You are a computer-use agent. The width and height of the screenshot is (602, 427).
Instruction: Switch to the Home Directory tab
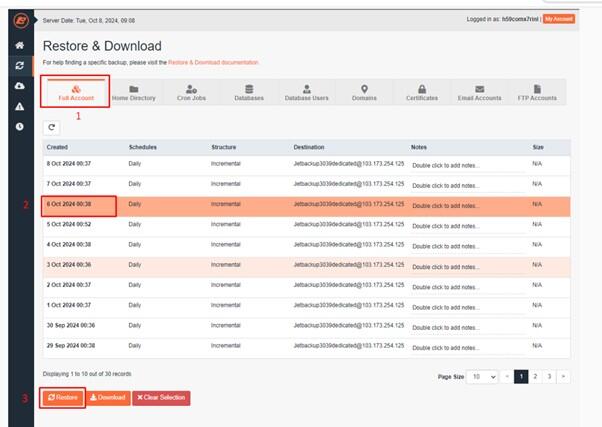[x=134, y=92]
